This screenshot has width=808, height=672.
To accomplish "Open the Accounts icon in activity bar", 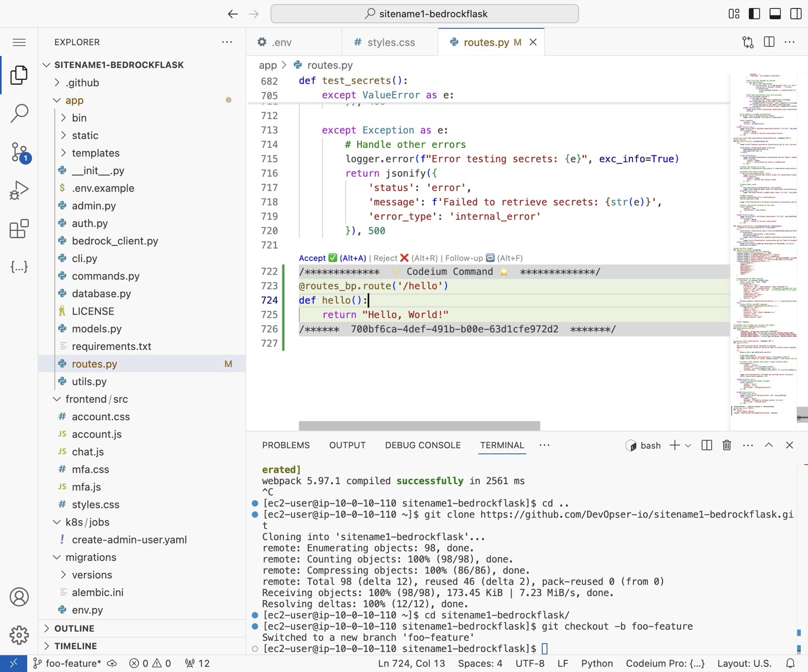I will (19, 597).
